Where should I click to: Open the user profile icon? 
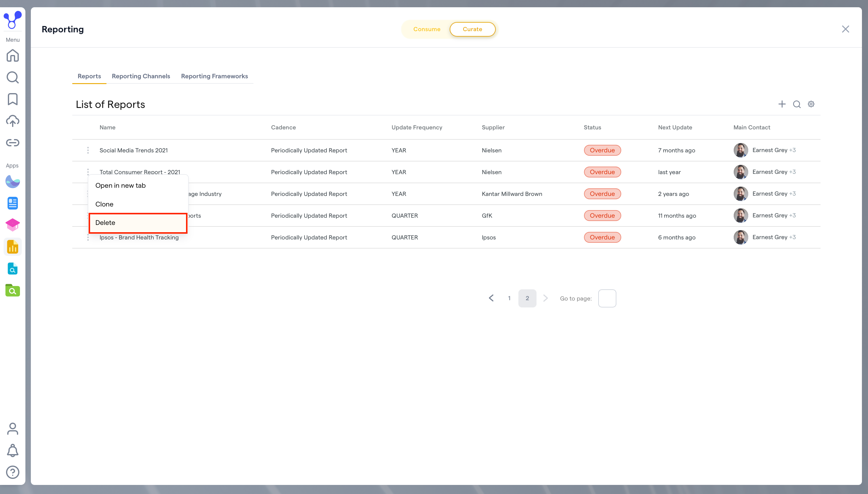pos(13,429)
